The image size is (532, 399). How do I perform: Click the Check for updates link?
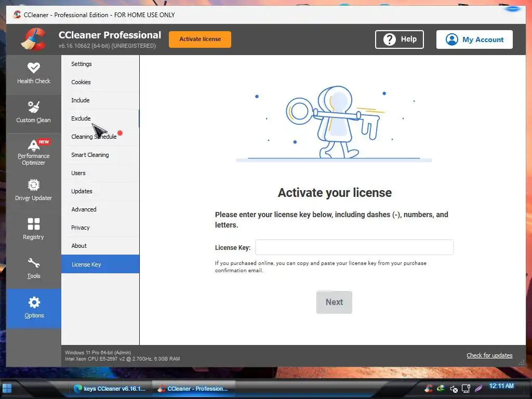tap(489, 355)
